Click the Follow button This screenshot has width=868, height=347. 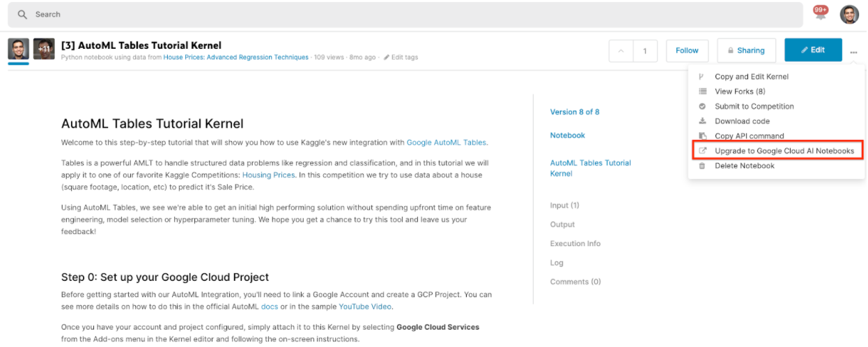pyautogui.click(x=687, y=50)
